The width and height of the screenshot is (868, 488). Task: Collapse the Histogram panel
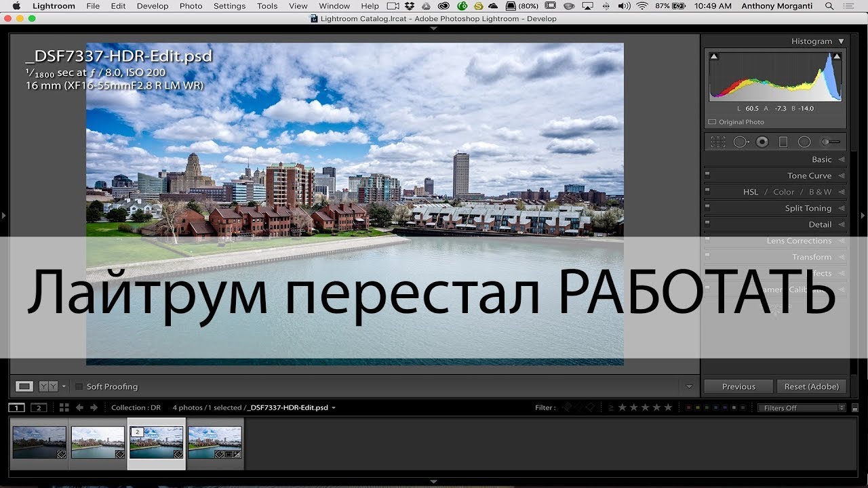click(x=842, y=41)
